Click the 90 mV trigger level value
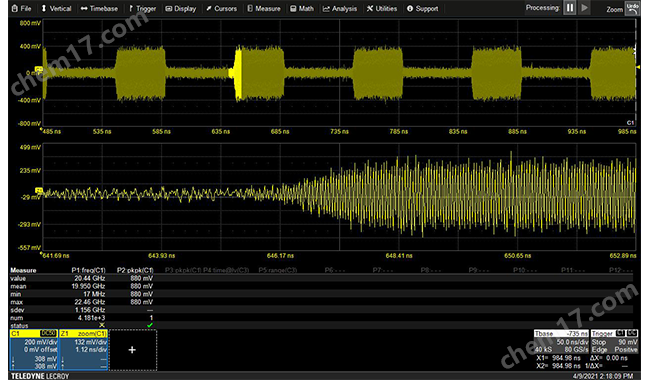Viewport: 650px width, 380px height. coord(628,342)
